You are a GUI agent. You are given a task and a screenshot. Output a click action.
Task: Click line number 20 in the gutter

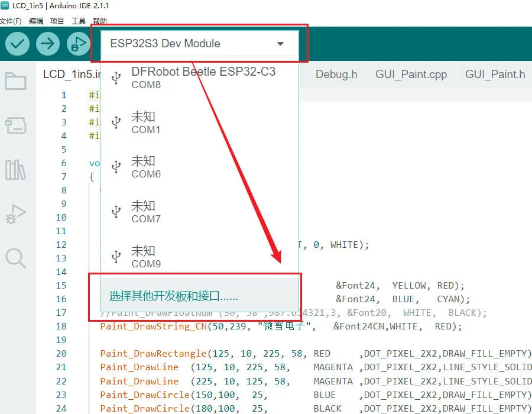click(61, 354)
